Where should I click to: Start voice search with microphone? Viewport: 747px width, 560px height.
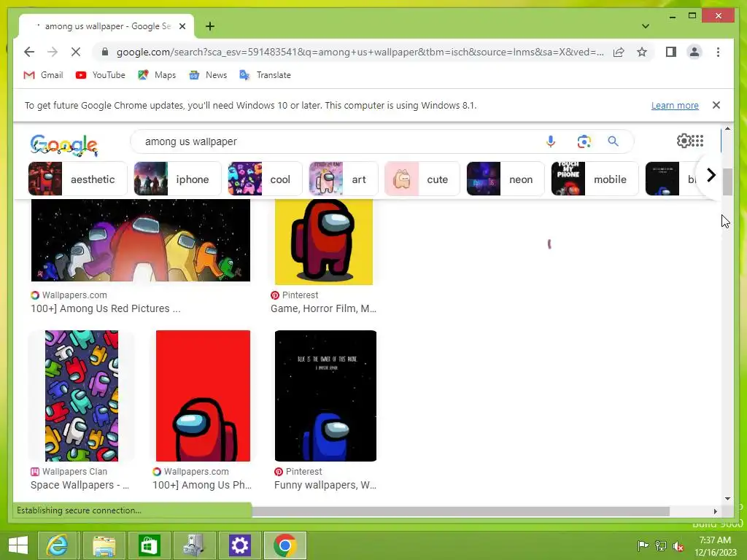551,141
